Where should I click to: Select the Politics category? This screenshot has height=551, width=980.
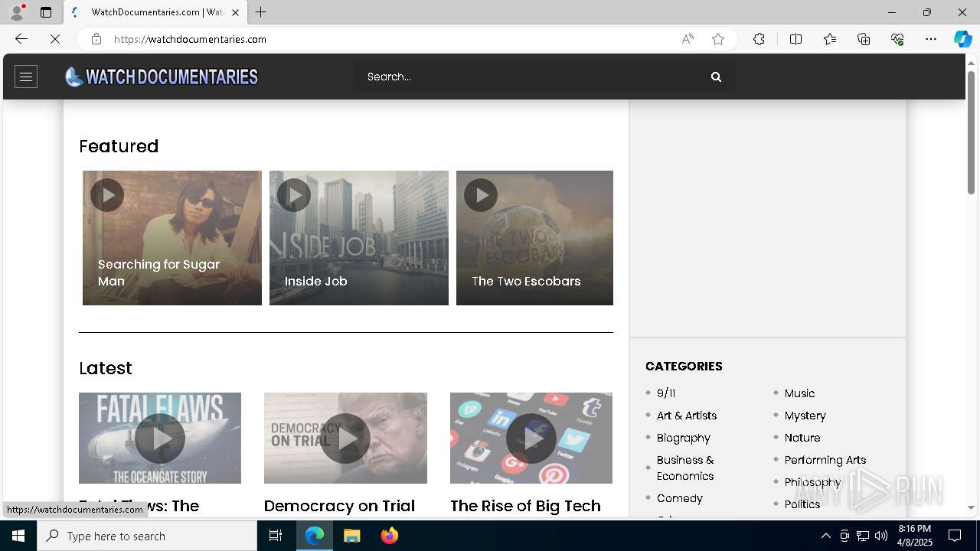(802, 504)
